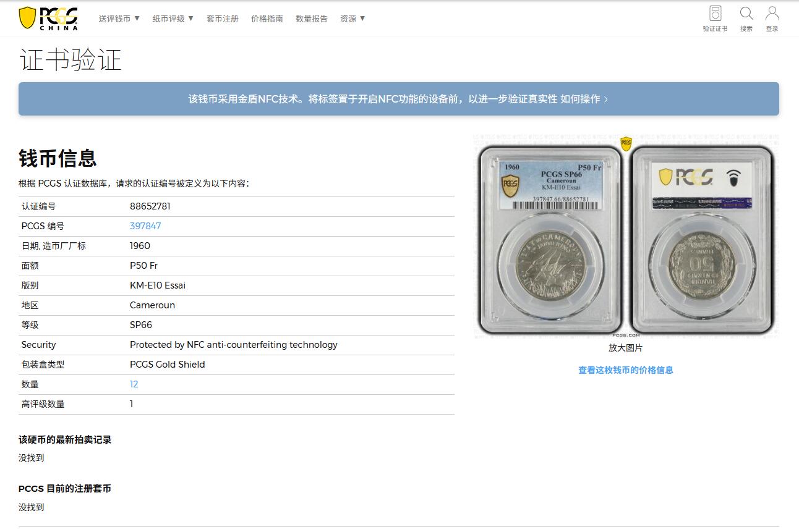This screenshot has width=799, height=532.
Task: Click the 证书验证 page title
Action: (70, 60)
